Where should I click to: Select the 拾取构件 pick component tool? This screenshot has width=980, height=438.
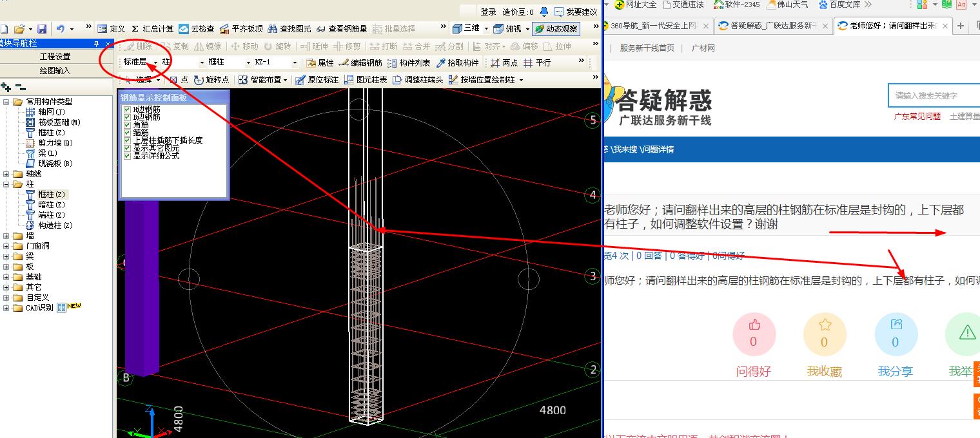click(x=458, y=63)
